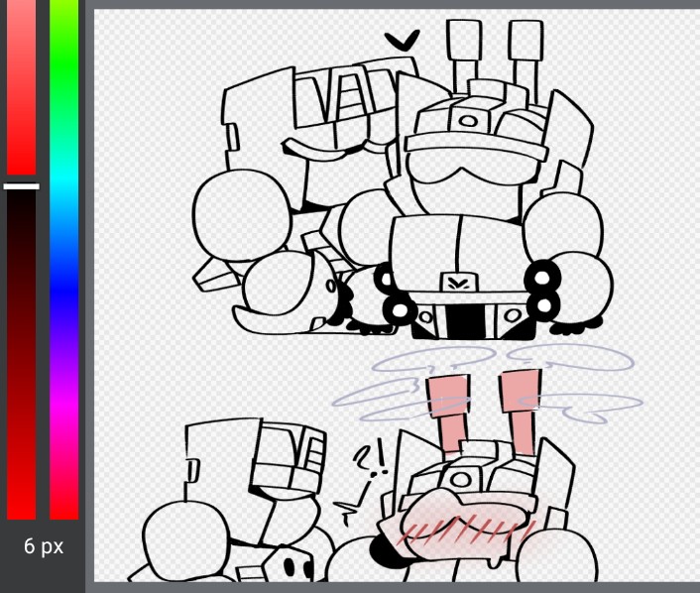700x593 pixels.
Task: Set saturation on the red gradient slider
Action: pos(22,260)
